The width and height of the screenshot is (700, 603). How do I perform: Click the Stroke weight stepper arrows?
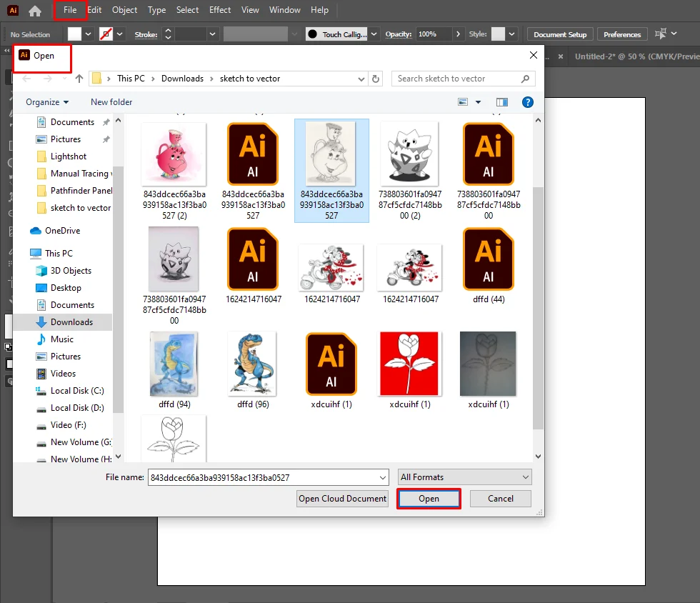point(168,34)
